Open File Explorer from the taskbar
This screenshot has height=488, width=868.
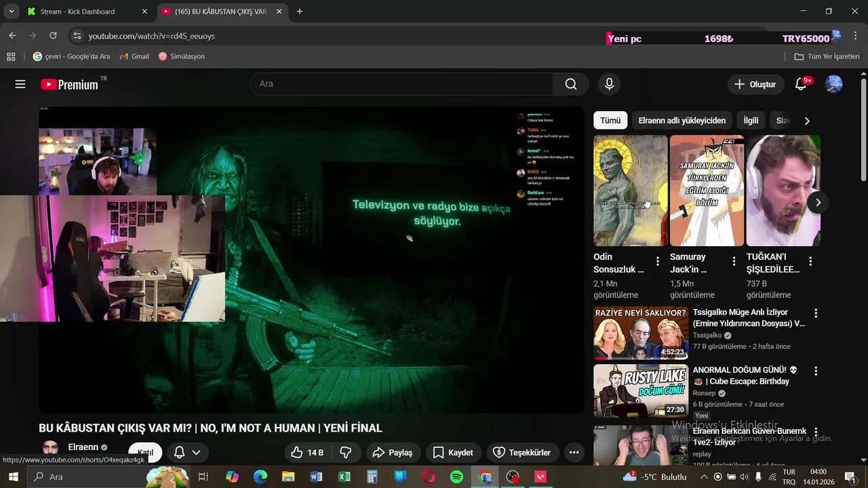point(288,476)
